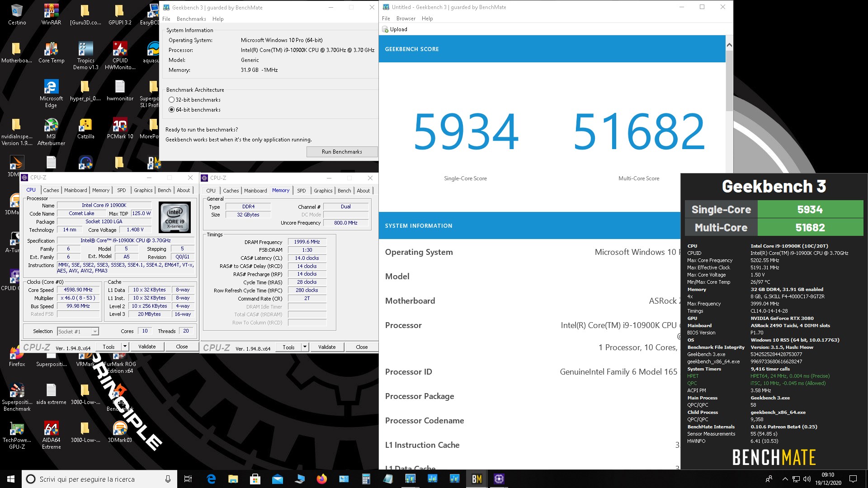Open the Action Center notifications icon
The width and height of the screenshot is (868, 488).
click(853, 479)
